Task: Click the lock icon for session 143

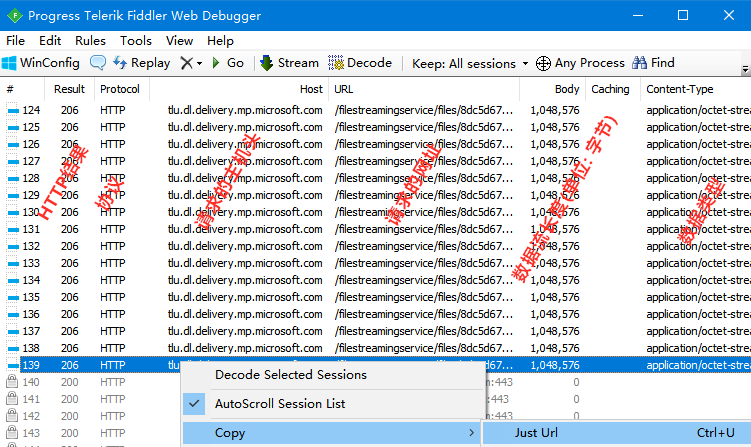Action: (12, 433)
